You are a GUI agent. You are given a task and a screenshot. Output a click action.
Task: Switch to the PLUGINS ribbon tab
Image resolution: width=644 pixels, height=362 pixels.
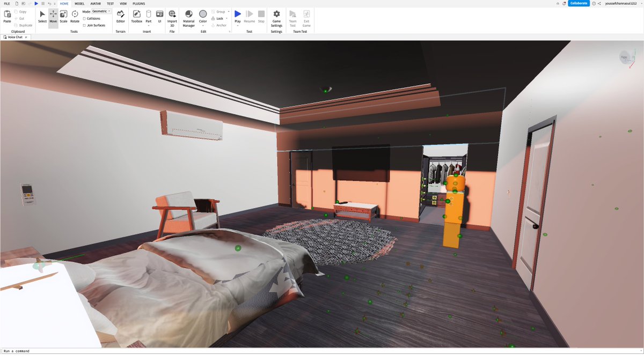pyautogui.click(x=138, y=3)
